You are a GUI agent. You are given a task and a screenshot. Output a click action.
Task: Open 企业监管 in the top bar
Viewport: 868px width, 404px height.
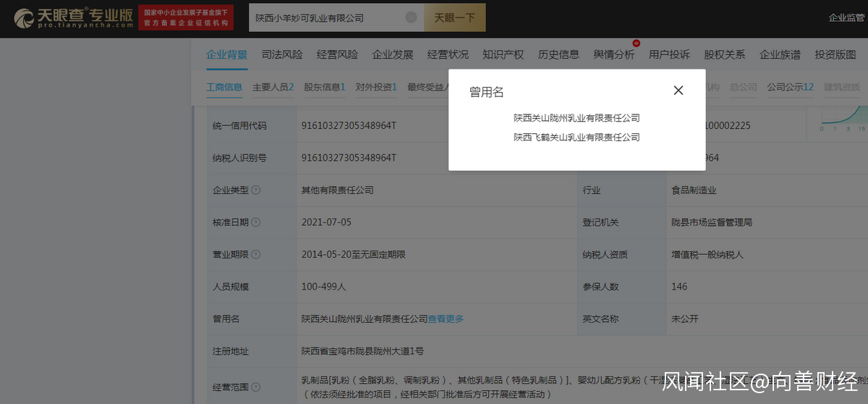(x=847, y=17)
